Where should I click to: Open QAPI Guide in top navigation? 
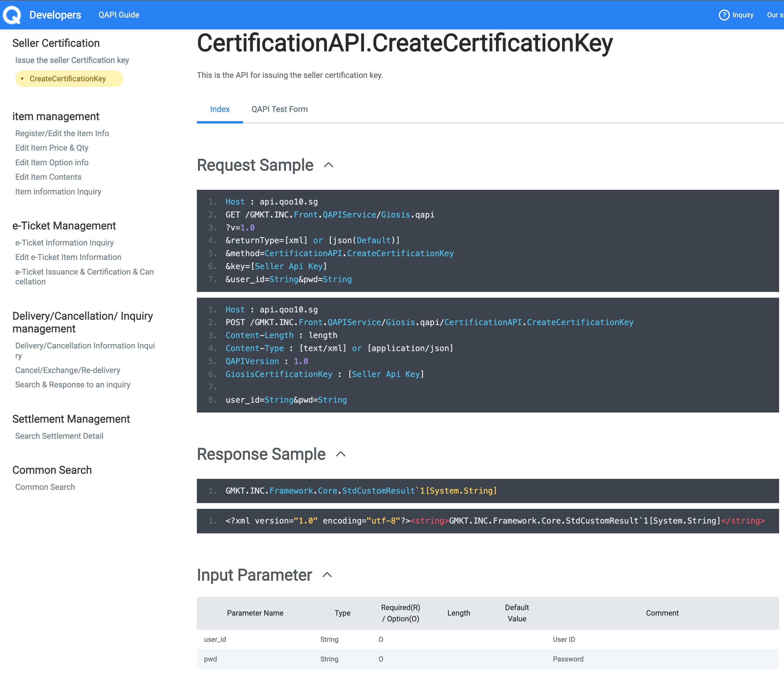pos(119,15)
